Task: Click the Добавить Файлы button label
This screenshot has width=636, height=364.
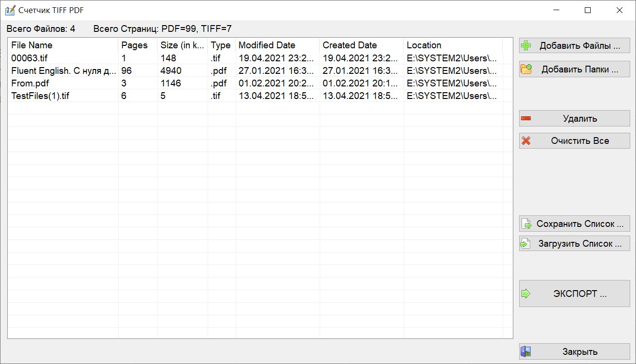Action: click(x=580, y=46)
